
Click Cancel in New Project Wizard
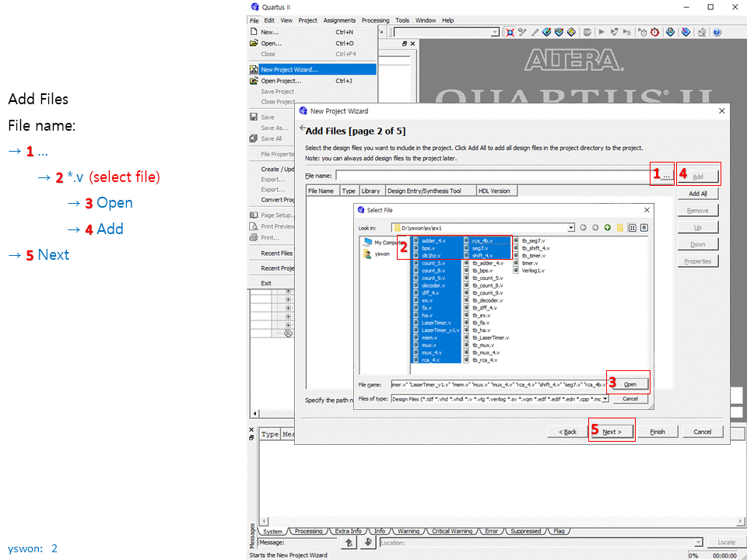(x=702, y=432)
